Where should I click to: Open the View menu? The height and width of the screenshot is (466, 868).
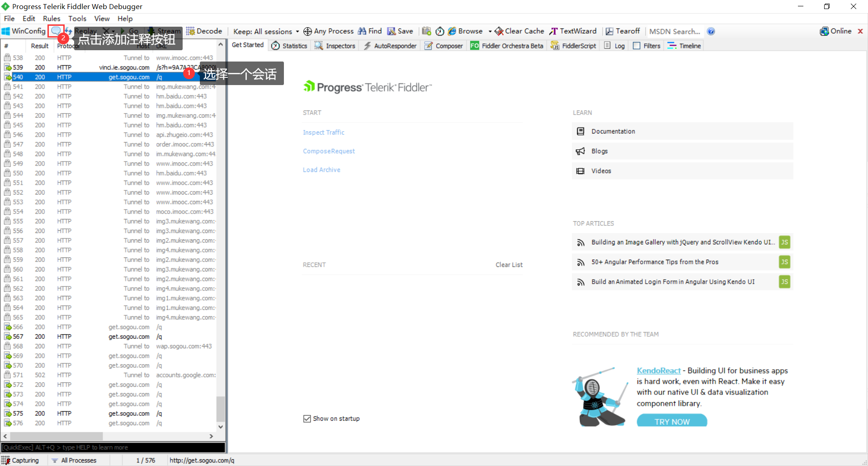pos(102,19)
